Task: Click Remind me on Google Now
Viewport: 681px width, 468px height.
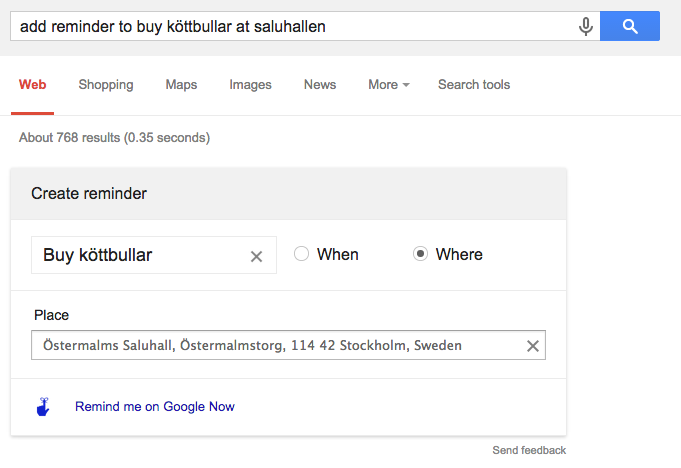Action: pos(155,407)
